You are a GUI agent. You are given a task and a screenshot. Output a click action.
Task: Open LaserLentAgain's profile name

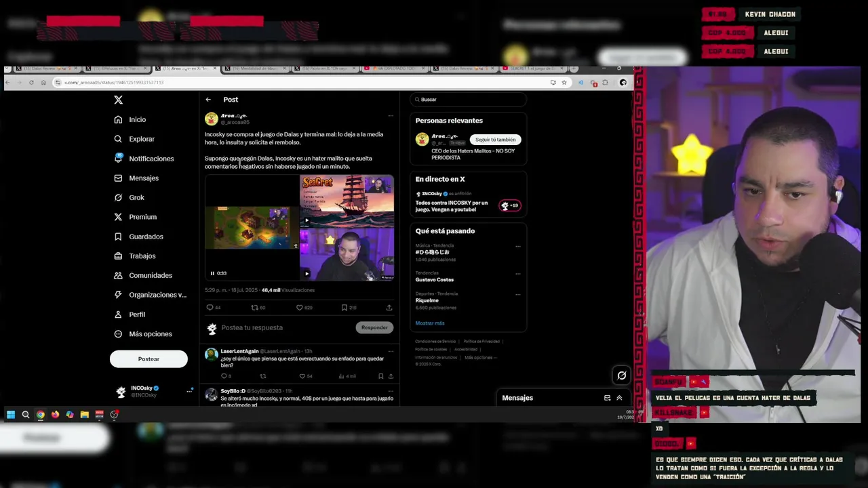239,351
